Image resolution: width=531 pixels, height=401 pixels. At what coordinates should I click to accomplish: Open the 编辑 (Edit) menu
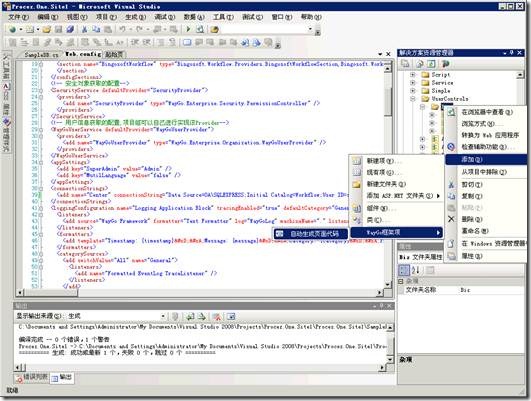pos(48,17)
